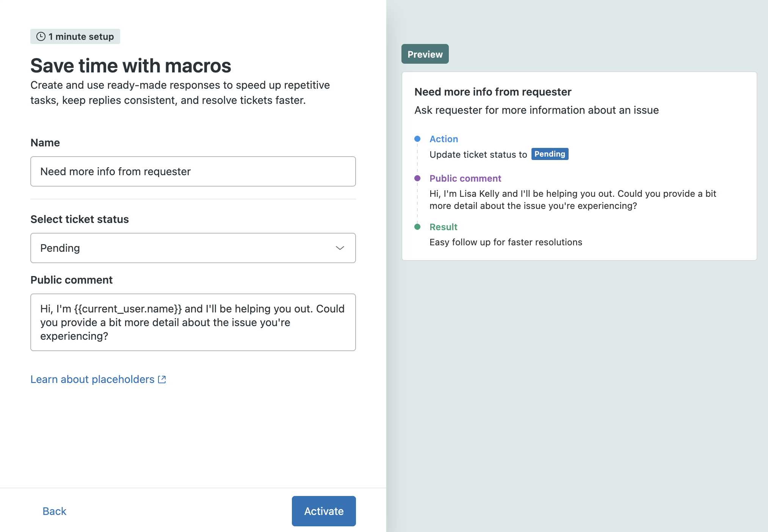Click the Preview label badge
Viewport: 768px width, 532px height.
[x=425, y=54]
